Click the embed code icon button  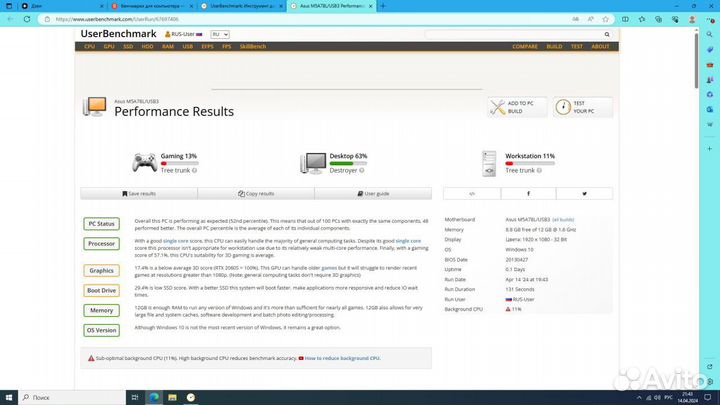pos(472,193)
